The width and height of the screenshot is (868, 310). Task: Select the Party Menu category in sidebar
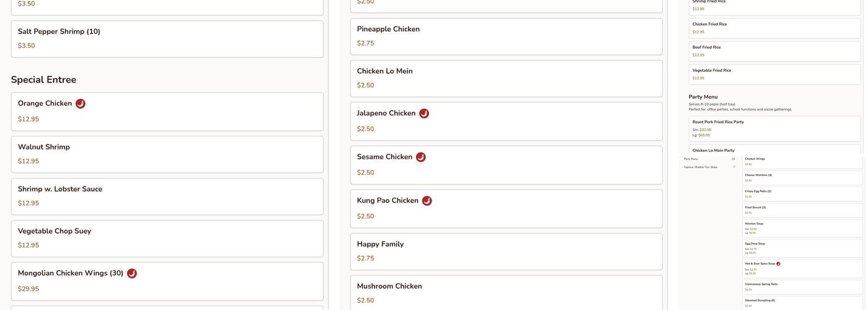691,159
